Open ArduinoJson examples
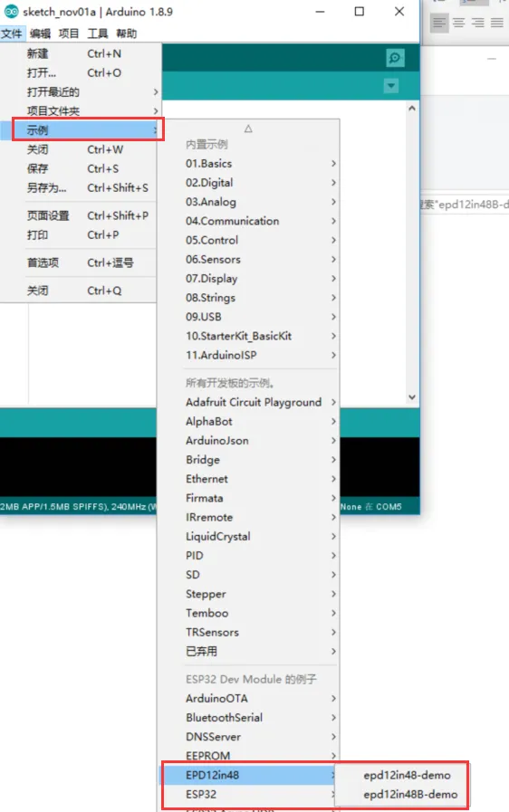Viewport: 509px width, 812px height. (x=248, y=440)
